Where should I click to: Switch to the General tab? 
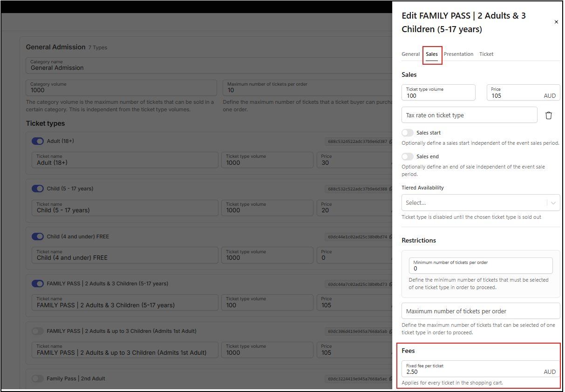point(411,54)
